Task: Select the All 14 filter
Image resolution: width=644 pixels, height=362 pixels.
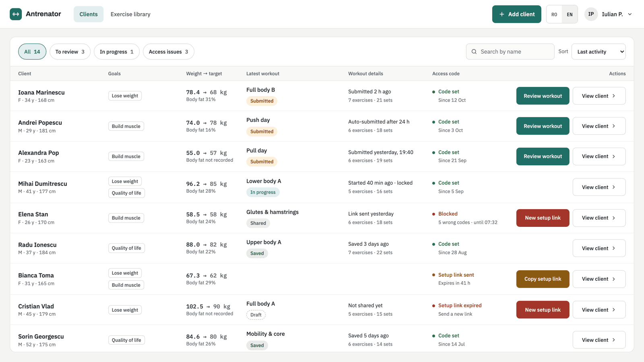Action: click(32, 51)
